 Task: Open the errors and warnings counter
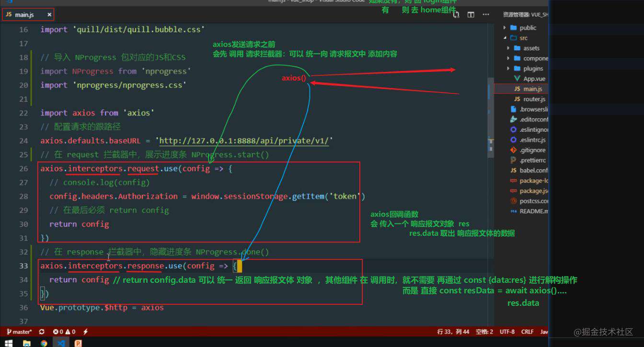pyautogui.click(x=64, y=332)
